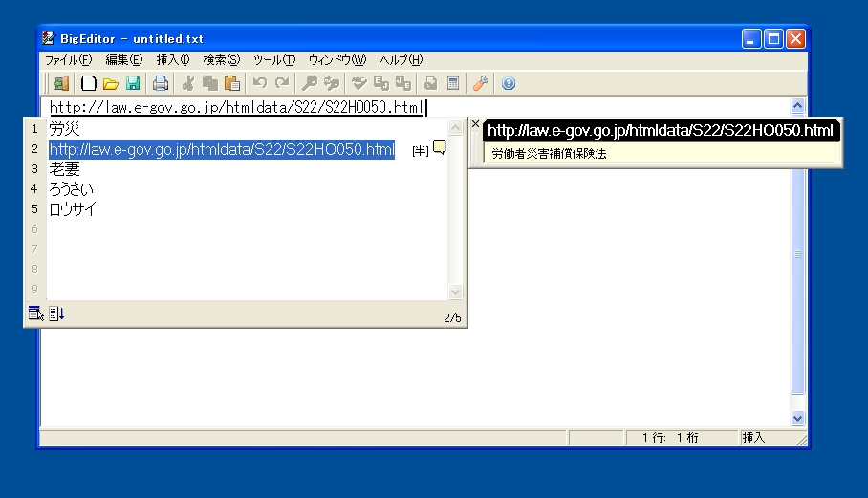Click the J-to-E translation icon

coord(403,83)
